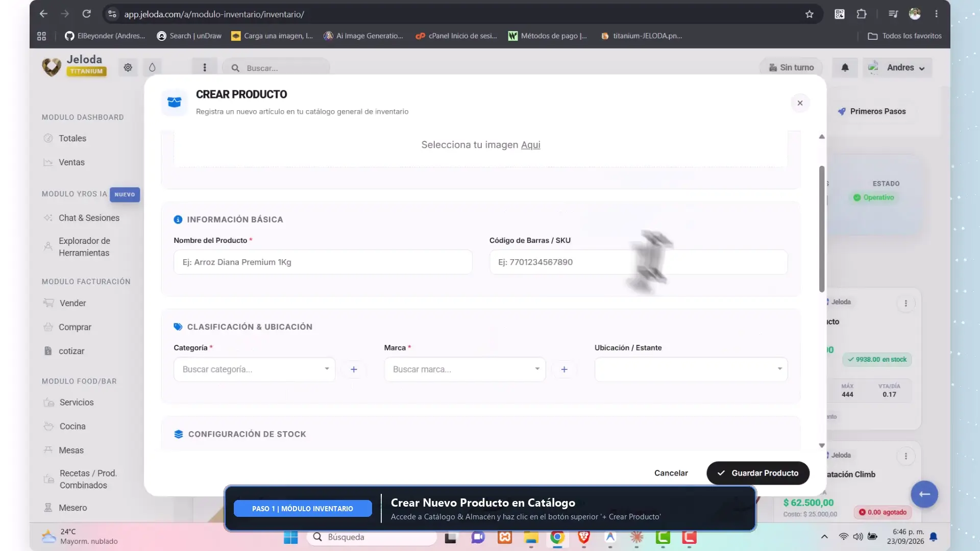Open the three-dot menu beside the search bar

(205, 67)
